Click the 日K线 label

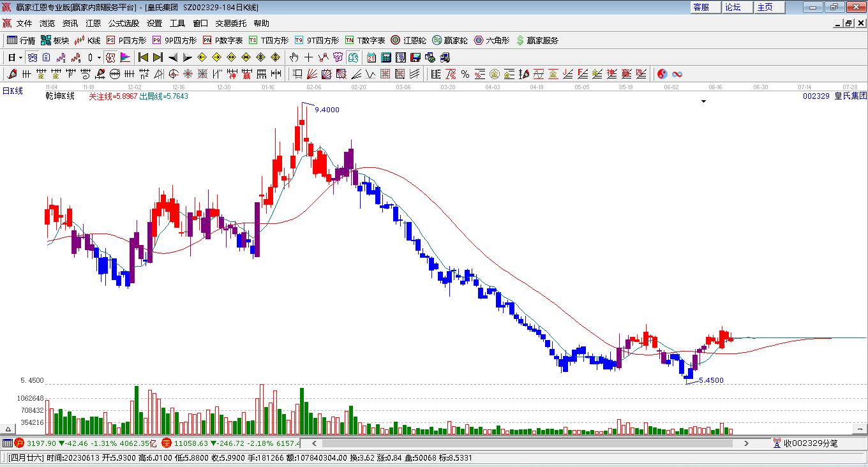pos(12,91)
